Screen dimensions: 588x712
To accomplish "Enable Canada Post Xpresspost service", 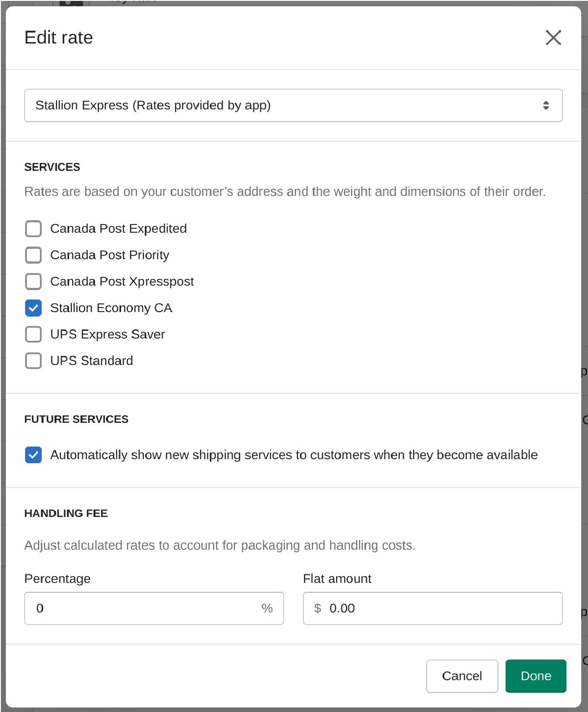I will 34,282.
